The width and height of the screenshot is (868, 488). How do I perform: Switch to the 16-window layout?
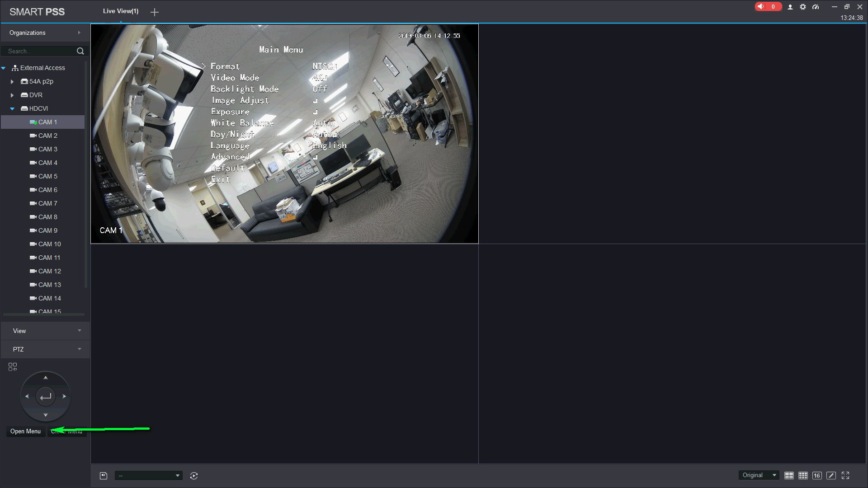coord(817,475)
